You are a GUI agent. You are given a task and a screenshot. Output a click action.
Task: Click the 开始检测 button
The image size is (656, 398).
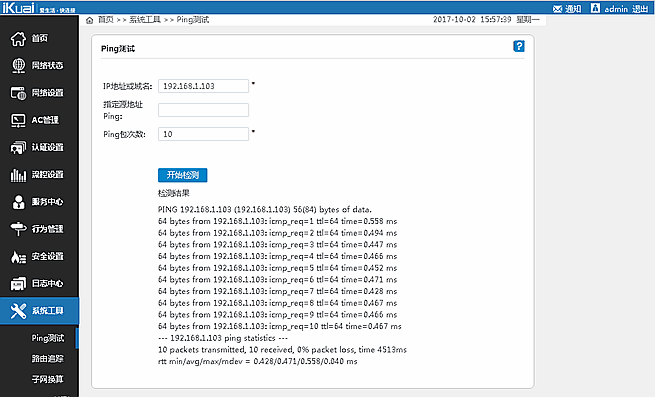click(x=182, y=175)
